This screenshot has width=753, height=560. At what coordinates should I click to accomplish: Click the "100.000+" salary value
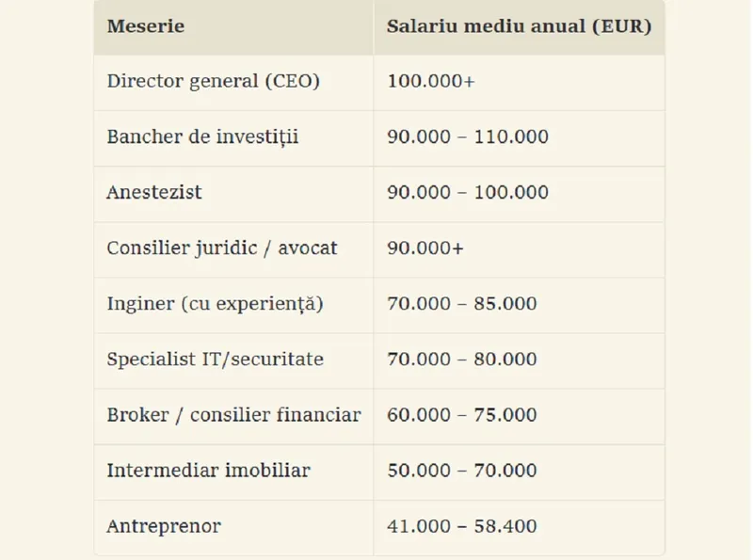[431, 82]
